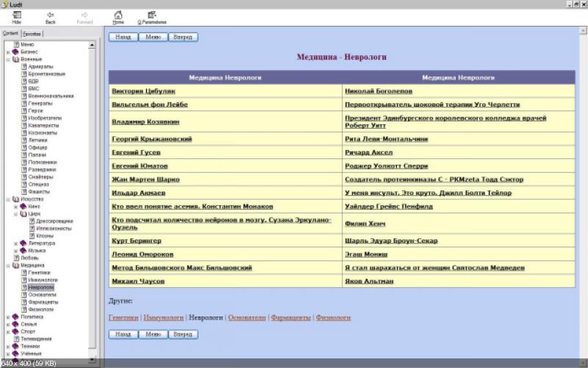Expand the Семья tree node
This screenshot has height=368, width=588.
7,324
